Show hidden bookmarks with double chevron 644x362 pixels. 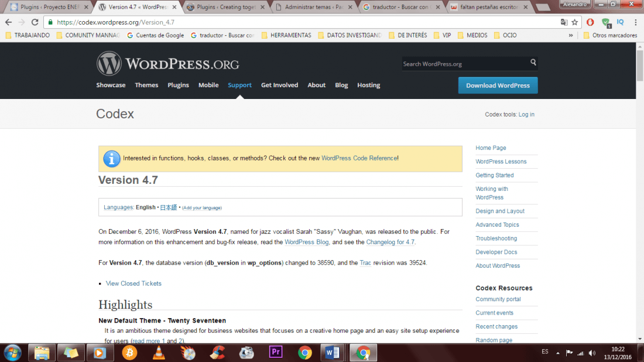(570, 35)
